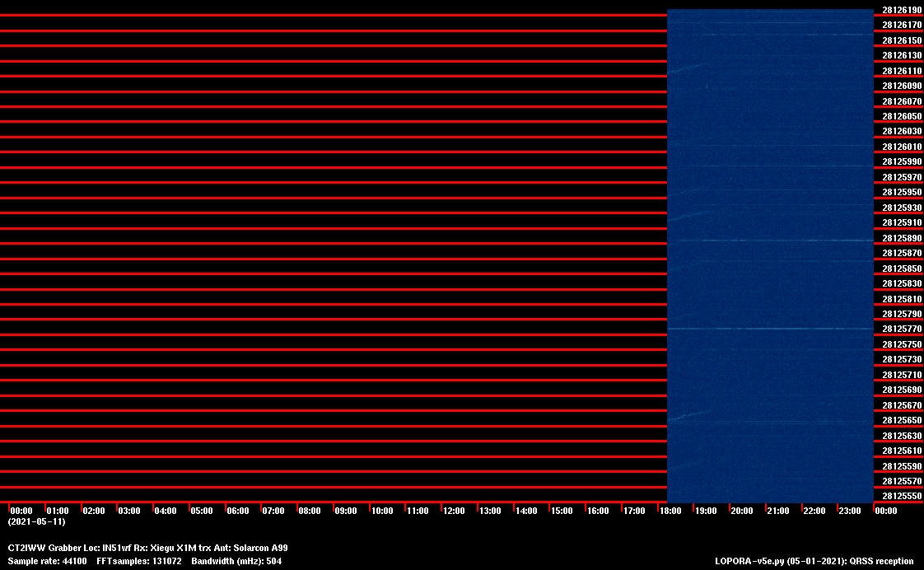
Task: Click the 07:00 time axis marker
Action: coord(273,511)
